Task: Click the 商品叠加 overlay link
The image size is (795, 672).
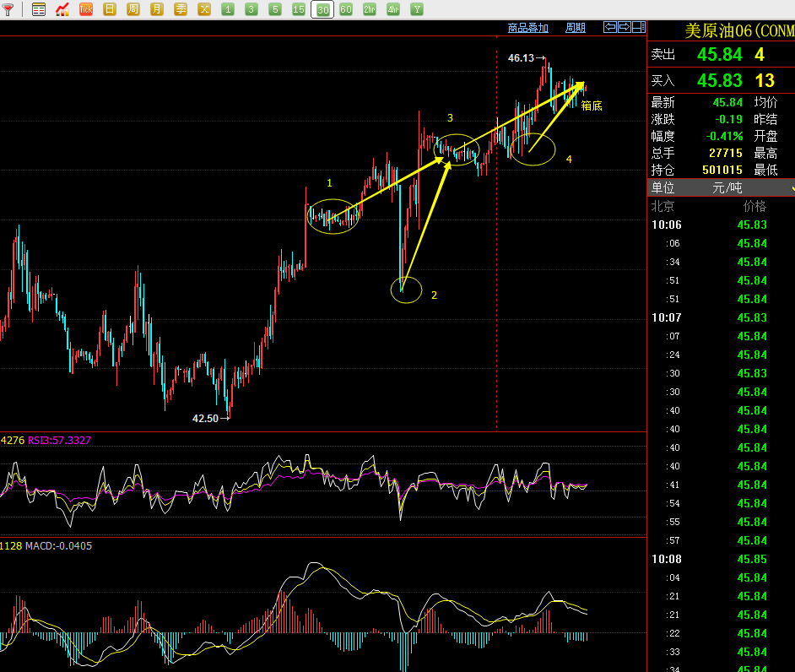Action: [x=528, y=28]
